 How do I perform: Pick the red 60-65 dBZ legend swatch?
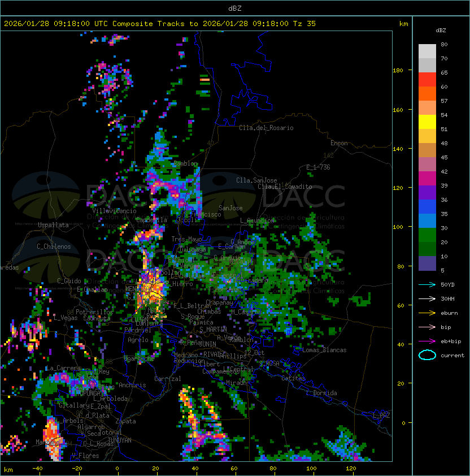427,80
